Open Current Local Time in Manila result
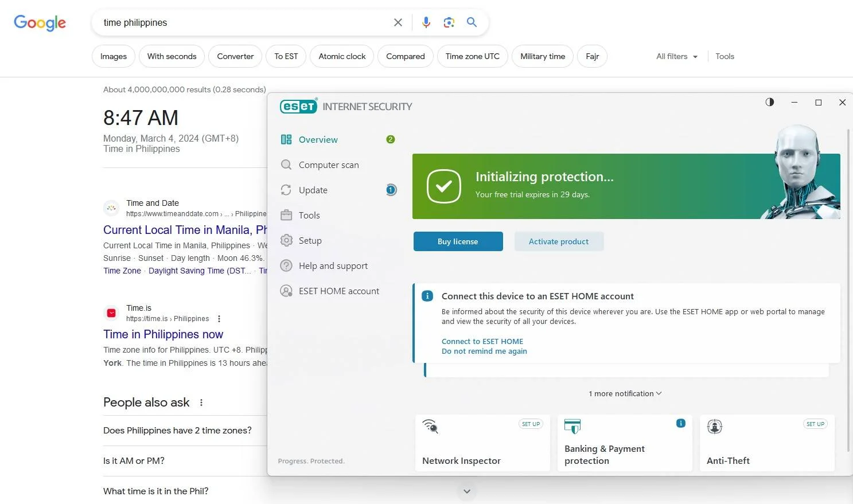853x504 pixels. 185,230
